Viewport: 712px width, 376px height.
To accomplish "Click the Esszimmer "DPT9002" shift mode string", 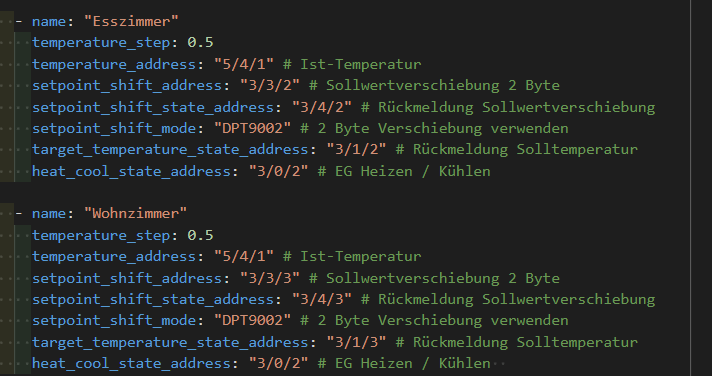I will (x=252, y=128).
